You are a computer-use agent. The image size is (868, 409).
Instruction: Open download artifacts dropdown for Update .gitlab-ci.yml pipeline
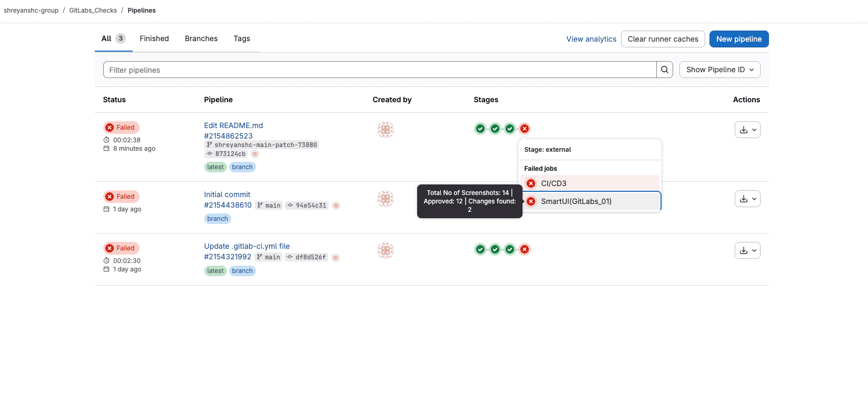(x=747, y=250)
